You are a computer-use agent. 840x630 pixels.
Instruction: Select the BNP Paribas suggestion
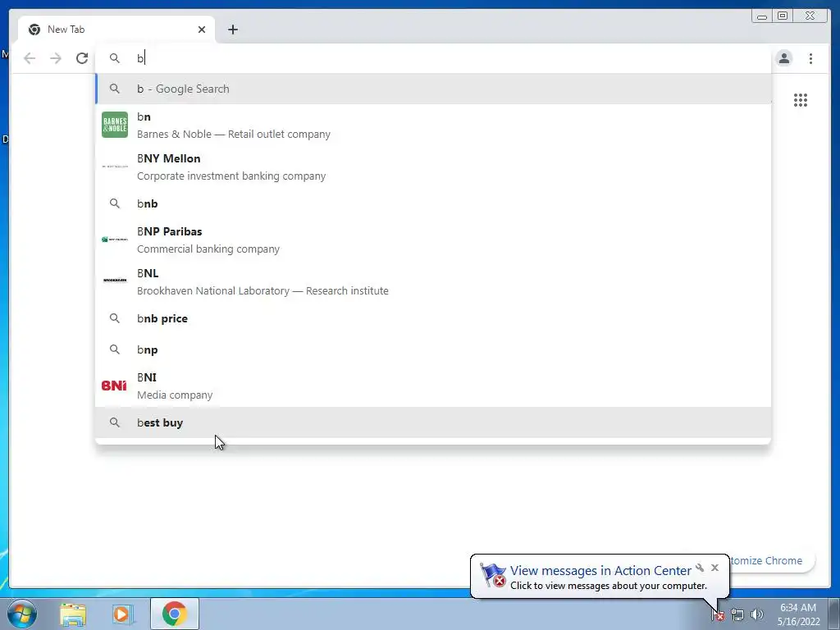pyautogui.click(x=433, y=240)
